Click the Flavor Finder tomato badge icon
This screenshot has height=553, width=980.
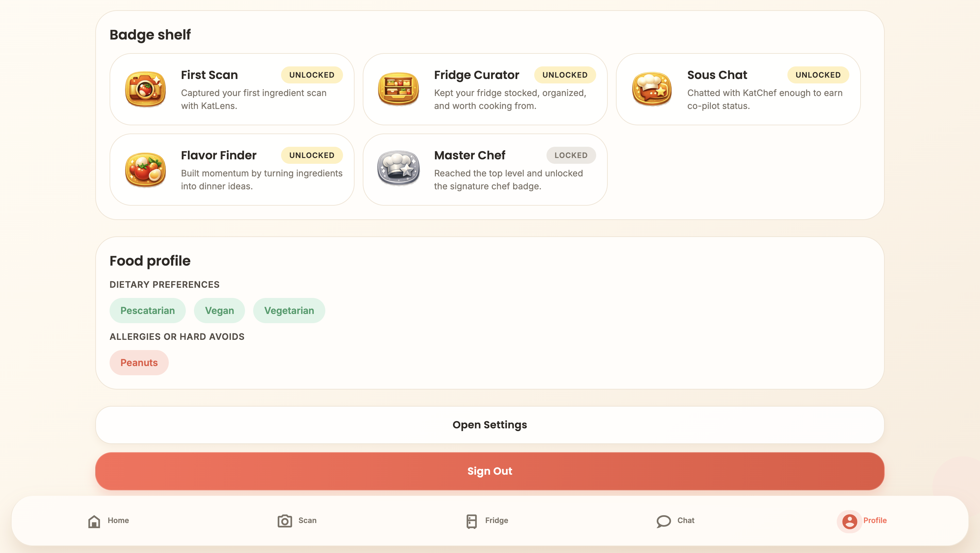[x=145, y=169]
